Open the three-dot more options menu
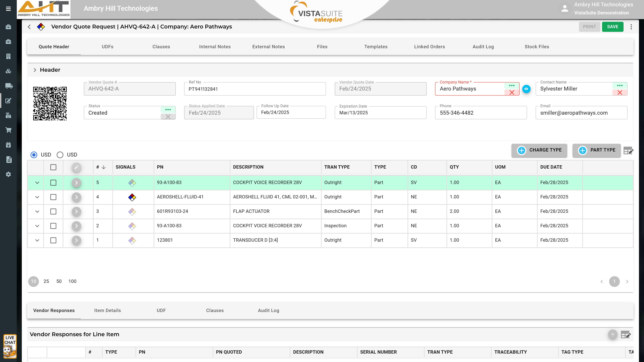The image size is (644, 362). (631, 27)
